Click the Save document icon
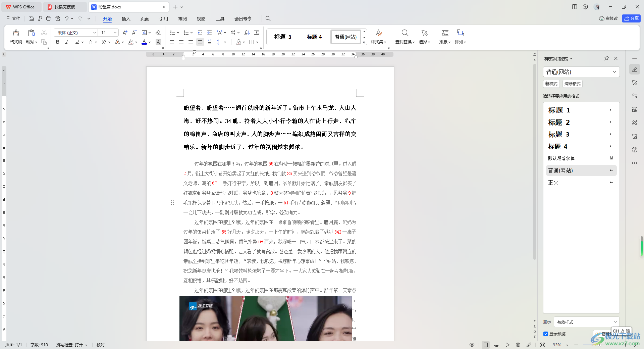644x349 pixels. 31,18
